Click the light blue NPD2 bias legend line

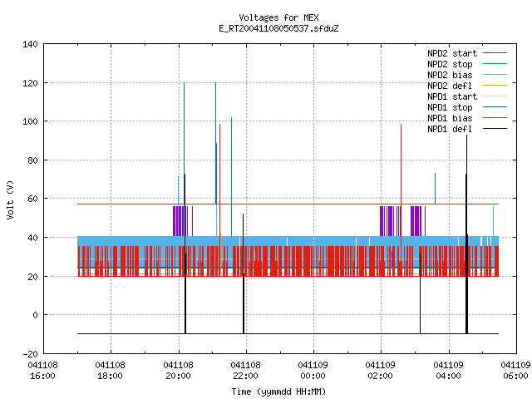[x=495, y=75]
